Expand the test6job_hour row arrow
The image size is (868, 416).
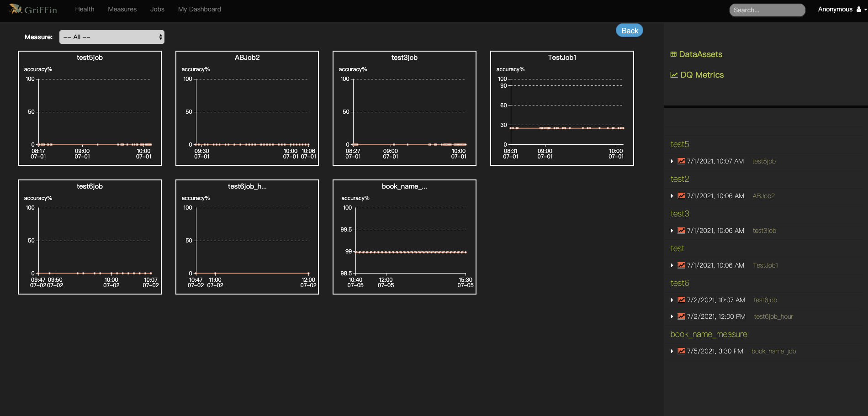[672, 316]
